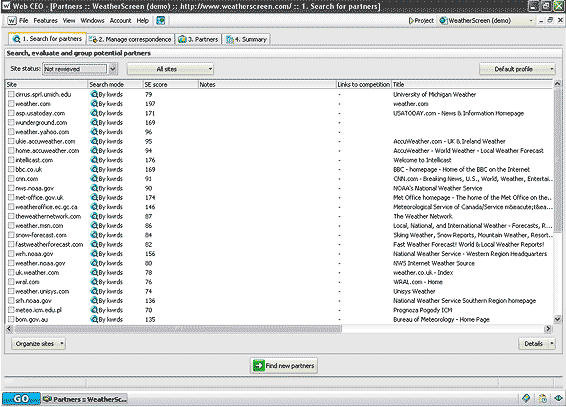The height and width of the screenshot is (407, 566).
Task: Open the File menu
Action: [x=23, y=21]
